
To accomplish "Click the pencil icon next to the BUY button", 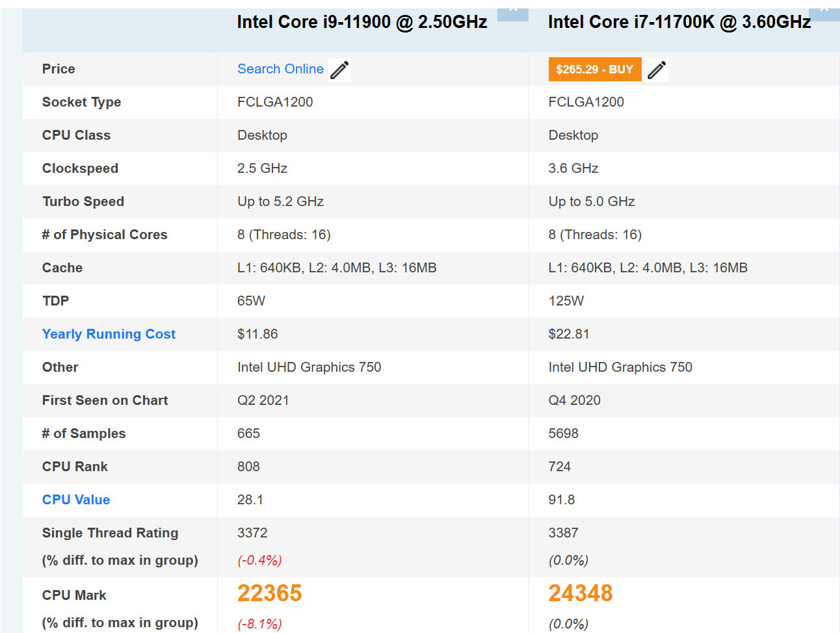I will pyautogui.click(x=657, y=70).
